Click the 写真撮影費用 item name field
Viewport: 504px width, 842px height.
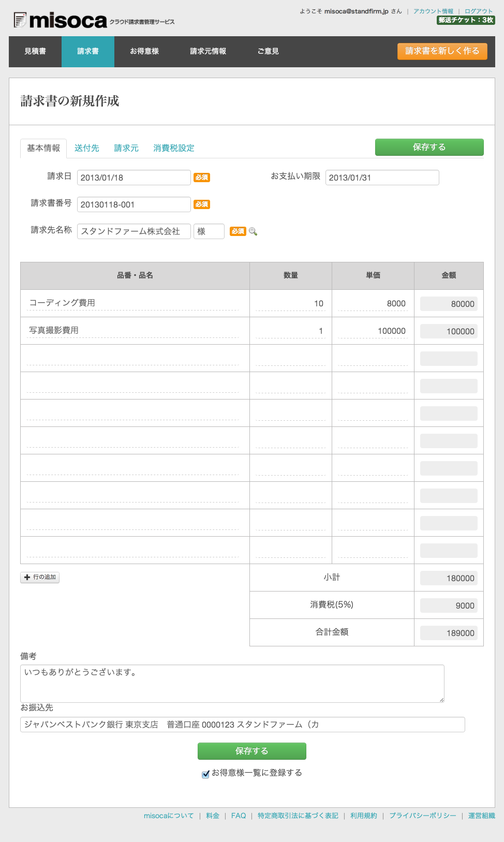point(133,331)
